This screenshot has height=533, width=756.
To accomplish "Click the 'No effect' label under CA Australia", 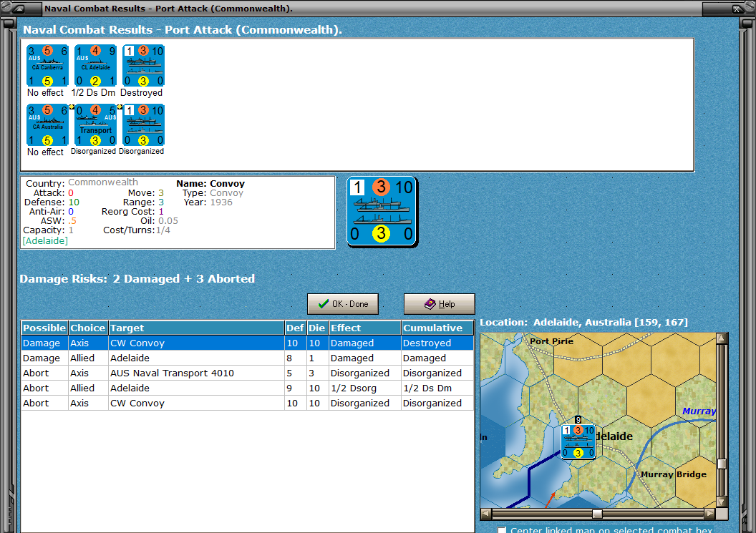I will click(x=45, y=152).
